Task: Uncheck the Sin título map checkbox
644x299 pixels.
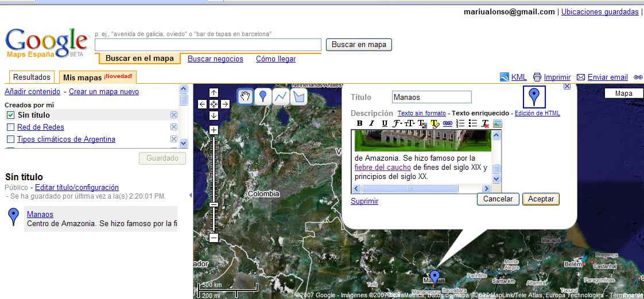Action: point(11,115)
